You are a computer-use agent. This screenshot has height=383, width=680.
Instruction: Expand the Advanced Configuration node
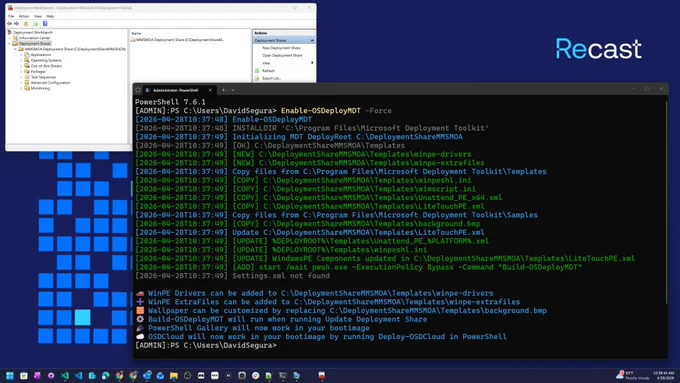tap(21, 82)
